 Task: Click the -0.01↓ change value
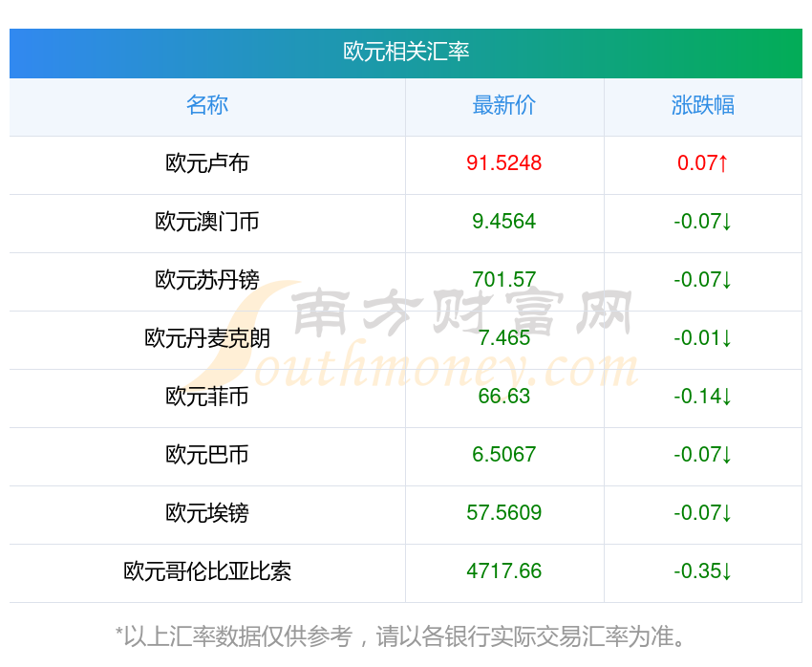click(x=703, y=338)
